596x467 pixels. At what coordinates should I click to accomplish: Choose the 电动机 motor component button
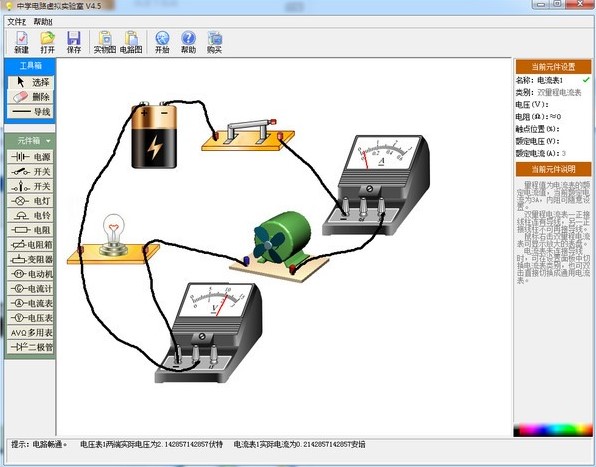point(31,274)
